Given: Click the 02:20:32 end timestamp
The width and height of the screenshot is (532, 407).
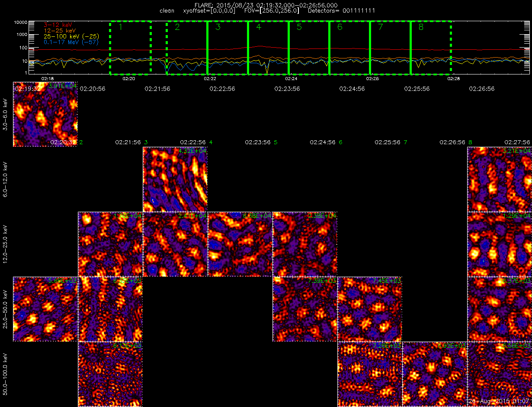Looking at the screenshot, I should [63, 142].
